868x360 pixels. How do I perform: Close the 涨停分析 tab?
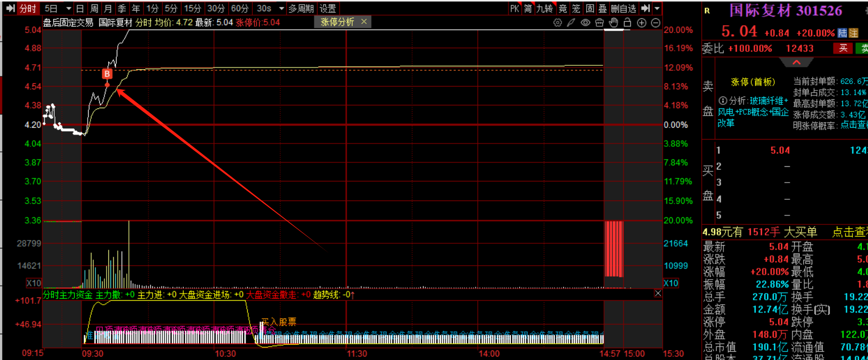point(364,22)
